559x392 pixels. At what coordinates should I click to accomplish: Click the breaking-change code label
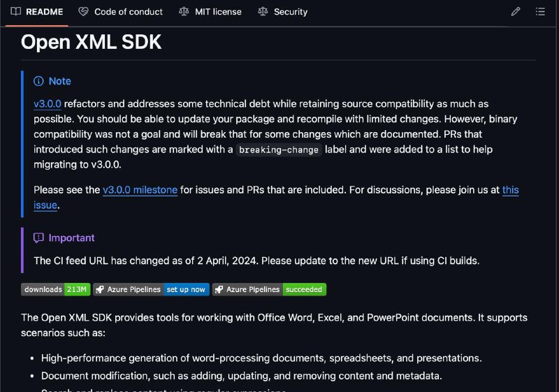(279, 150)
